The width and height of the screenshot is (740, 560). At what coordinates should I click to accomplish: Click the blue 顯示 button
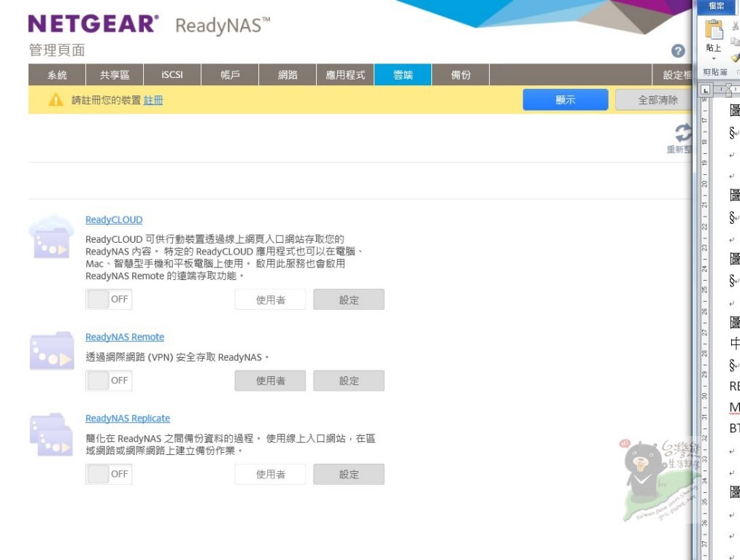(x=566, y=100)
